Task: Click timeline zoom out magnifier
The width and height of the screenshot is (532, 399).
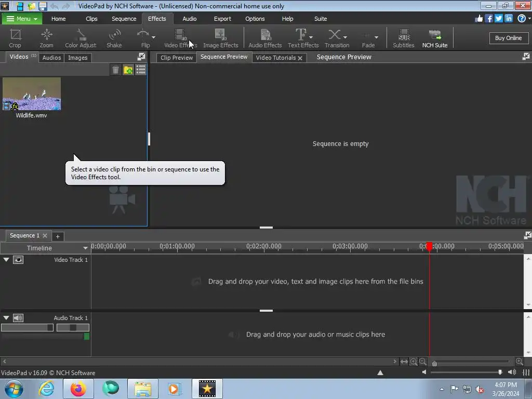Action: click(x=423, y=362)
